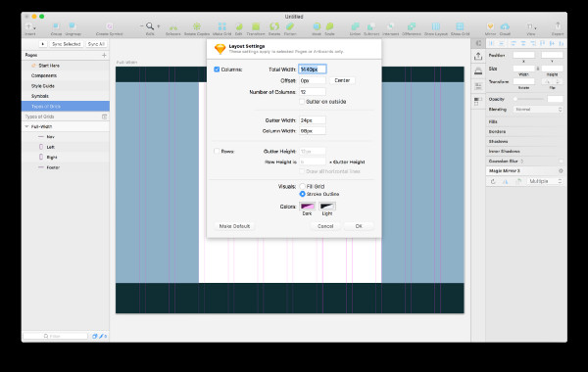This screenshot has width=588, height=372.
Task: Check Gutter on outside option
Action: [302, 102]
